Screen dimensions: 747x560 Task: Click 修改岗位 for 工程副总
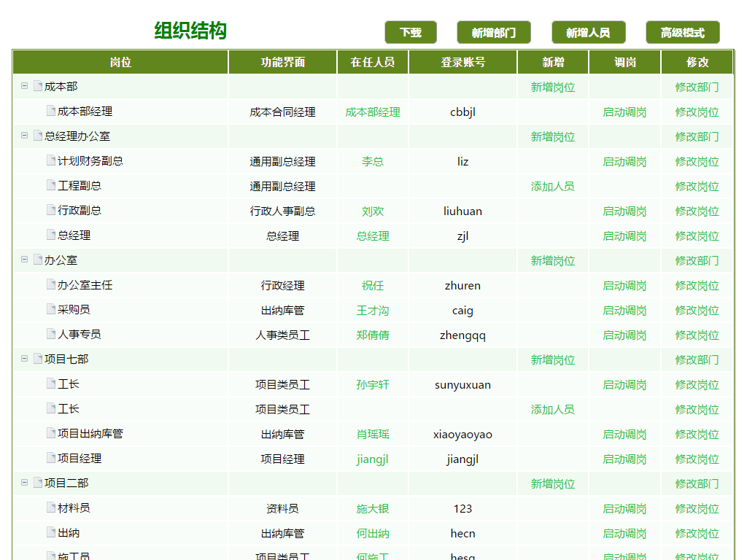pyautogui.click(x=697, y=186)
